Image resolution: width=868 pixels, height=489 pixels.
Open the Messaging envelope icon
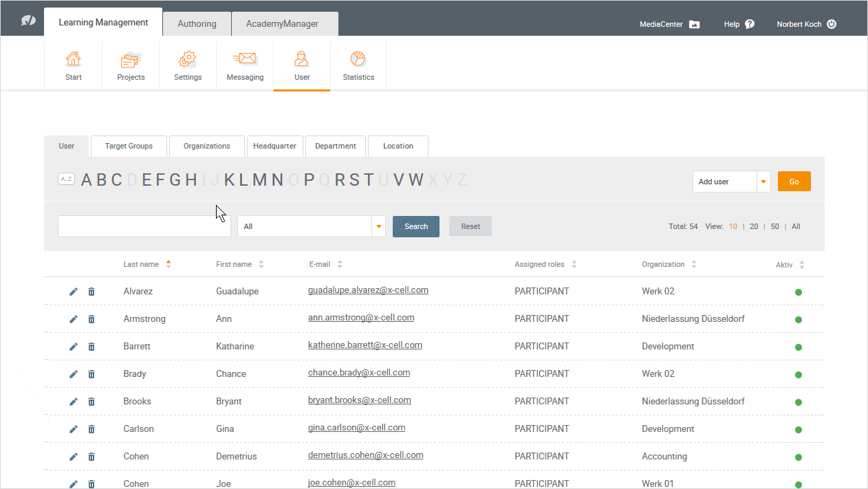(x=245, y=60)
